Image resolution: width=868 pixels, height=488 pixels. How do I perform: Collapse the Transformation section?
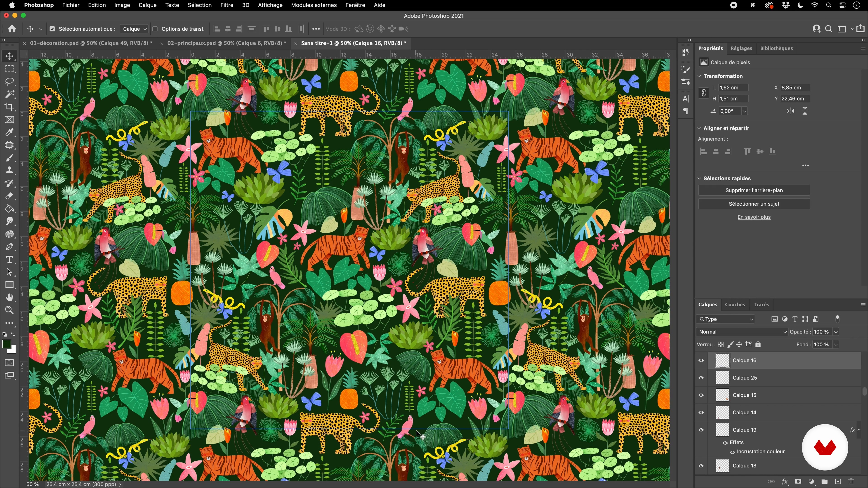pyautogui.click(x=700, y=76)
